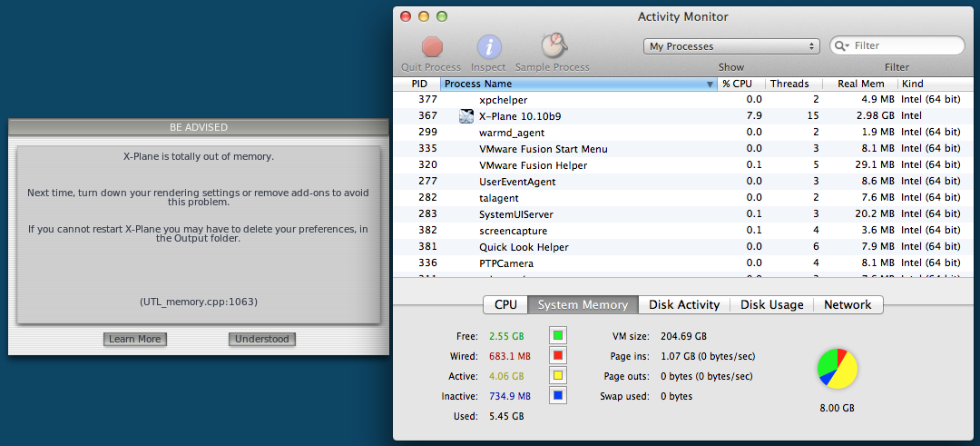Click the Free 2.55 GB value
The image size is (980, 446).
pyautogui.click(x=506, y=336)
